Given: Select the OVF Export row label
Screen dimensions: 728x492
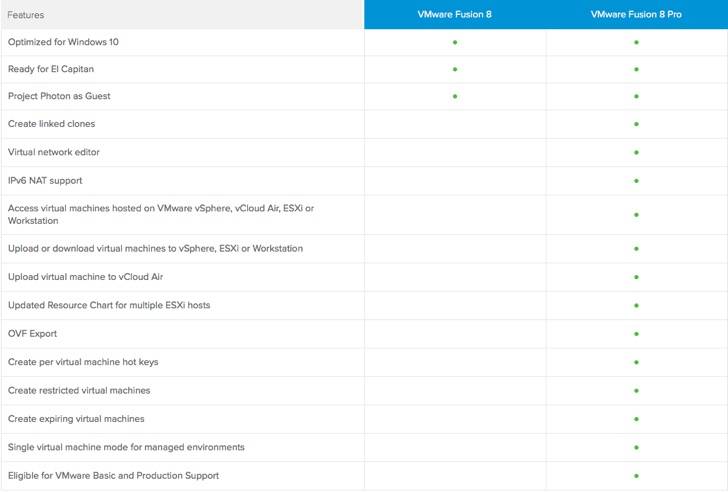Looking at the screenshot, I should click(x=32, y=333).
